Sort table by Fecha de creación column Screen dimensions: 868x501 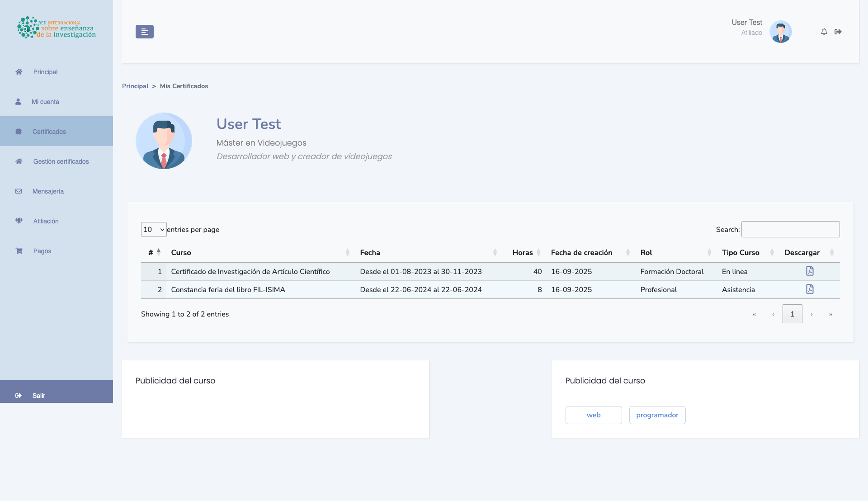(582, 253)
